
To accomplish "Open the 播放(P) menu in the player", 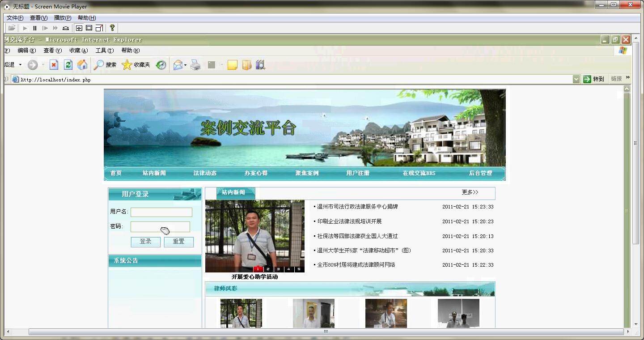I will 62,18.
